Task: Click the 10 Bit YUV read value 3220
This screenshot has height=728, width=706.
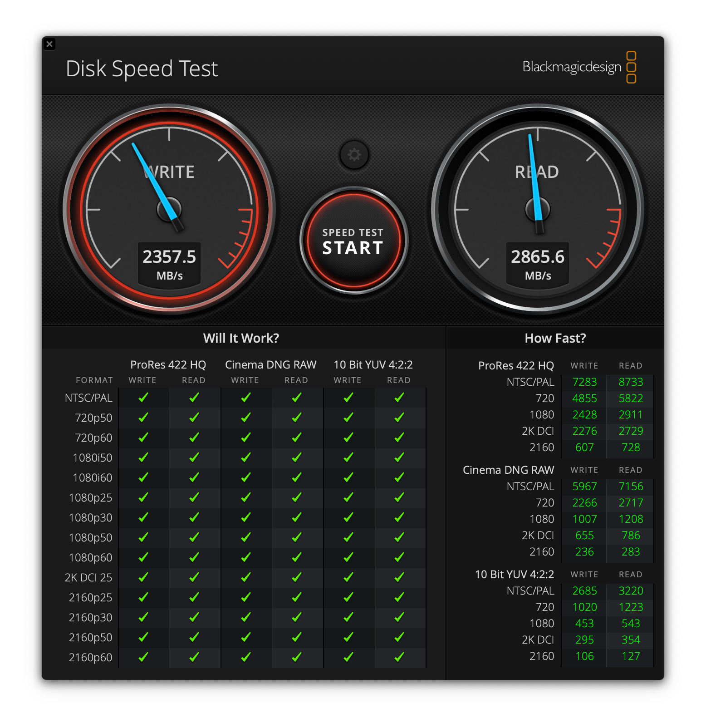Action: (631, 591)
